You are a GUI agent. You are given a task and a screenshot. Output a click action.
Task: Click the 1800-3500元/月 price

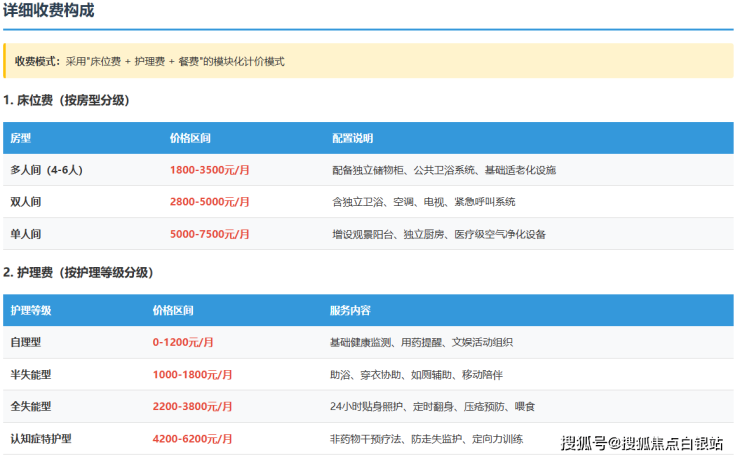point(210,170)
